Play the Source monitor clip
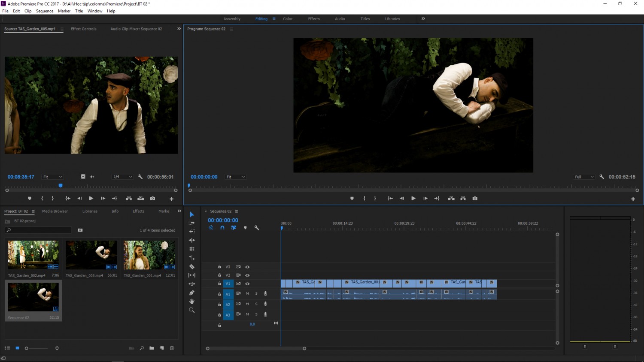The height and width of the screenshot is (362, 644). click(x=91, y=199)
